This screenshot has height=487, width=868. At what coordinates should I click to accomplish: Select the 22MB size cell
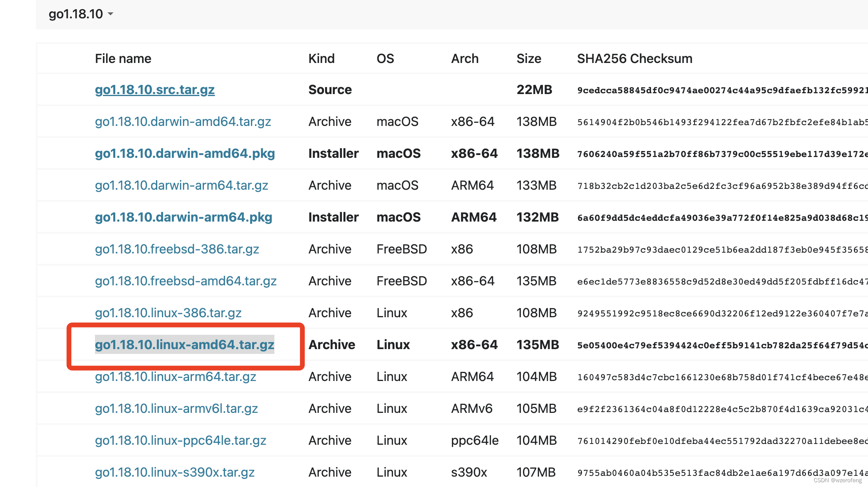(535, 90)
